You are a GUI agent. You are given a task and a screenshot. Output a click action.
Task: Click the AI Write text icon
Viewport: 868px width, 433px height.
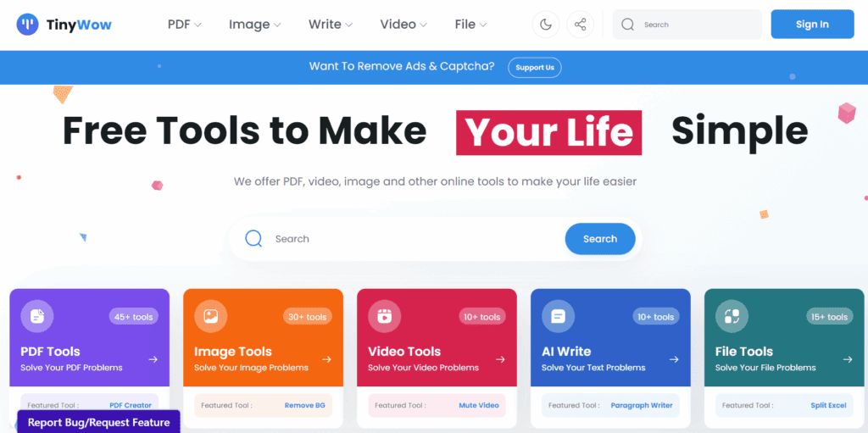(559, 316)
